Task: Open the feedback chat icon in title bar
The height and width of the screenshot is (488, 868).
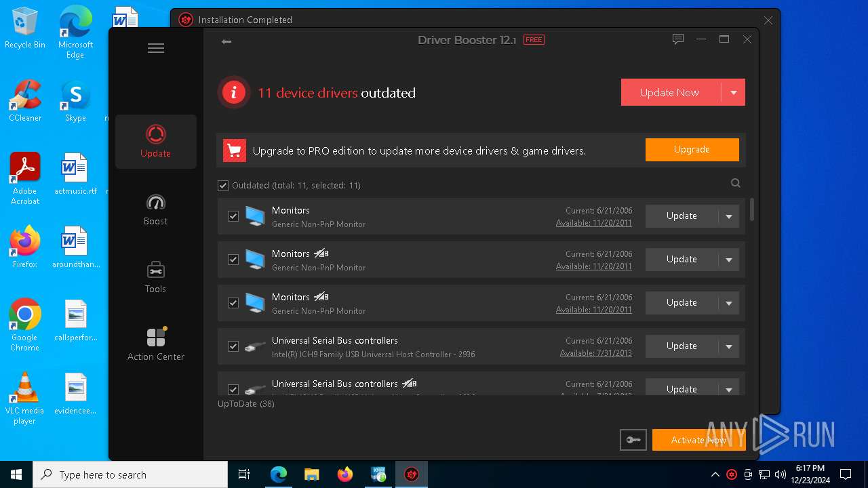Action: pyautogui.click(x=677, y=39)
